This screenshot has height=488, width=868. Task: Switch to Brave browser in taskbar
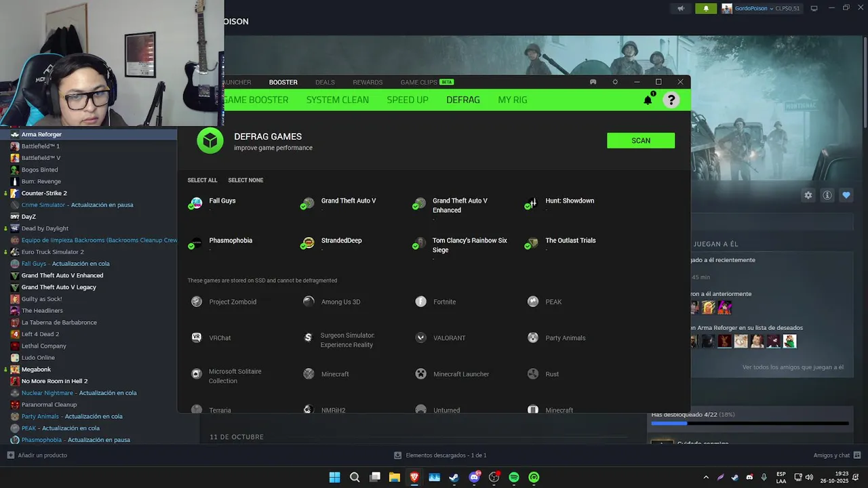coord(414,477)
